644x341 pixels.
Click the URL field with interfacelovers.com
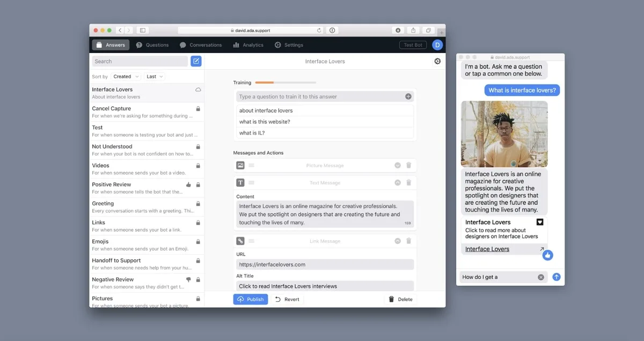tap(325, 264)
